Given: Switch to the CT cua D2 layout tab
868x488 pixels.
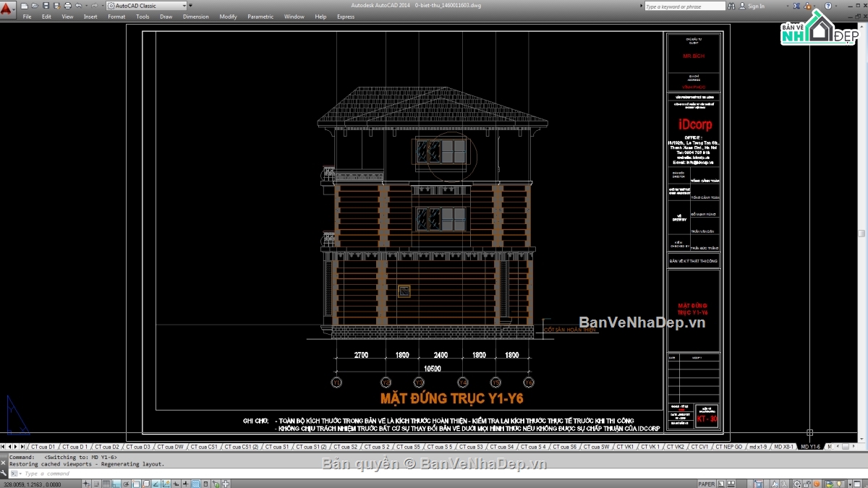Looking at the screenshot, I should 106,447.
